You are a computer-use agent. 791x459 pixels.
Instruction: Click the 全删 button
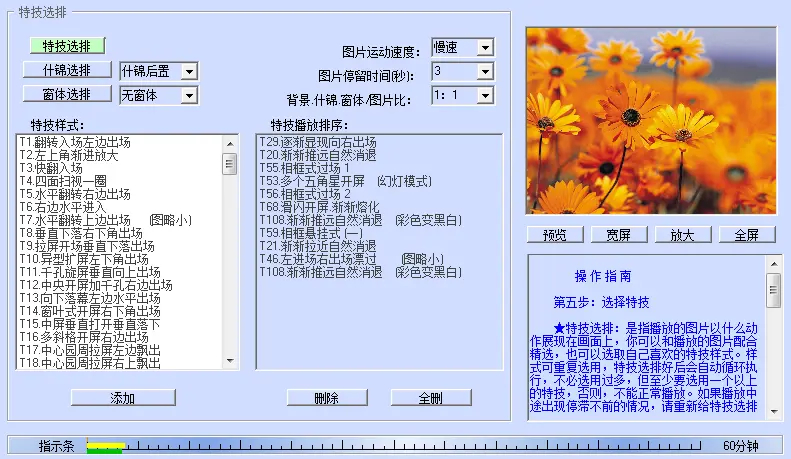point(431,398)
